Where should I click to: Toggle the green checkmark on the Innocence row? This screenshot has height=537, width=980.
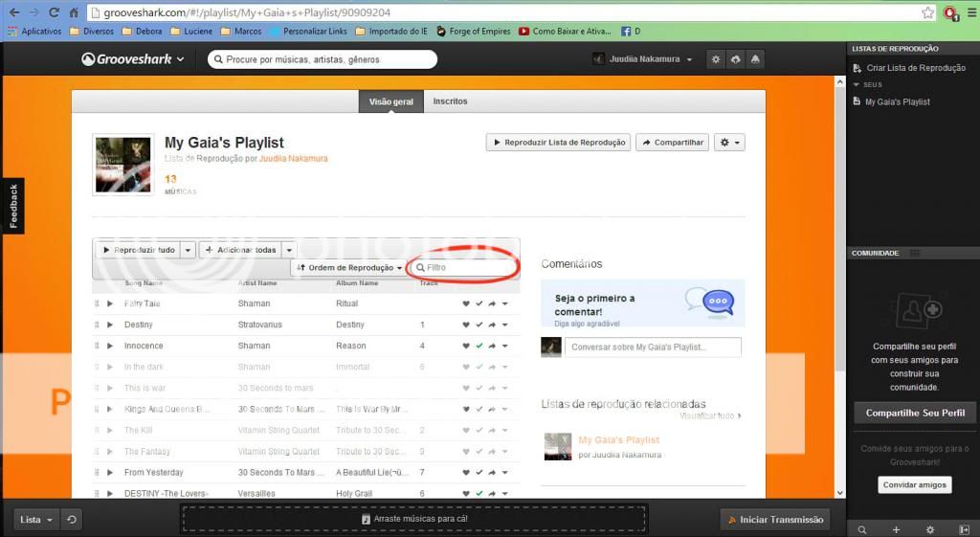point(479,346)
